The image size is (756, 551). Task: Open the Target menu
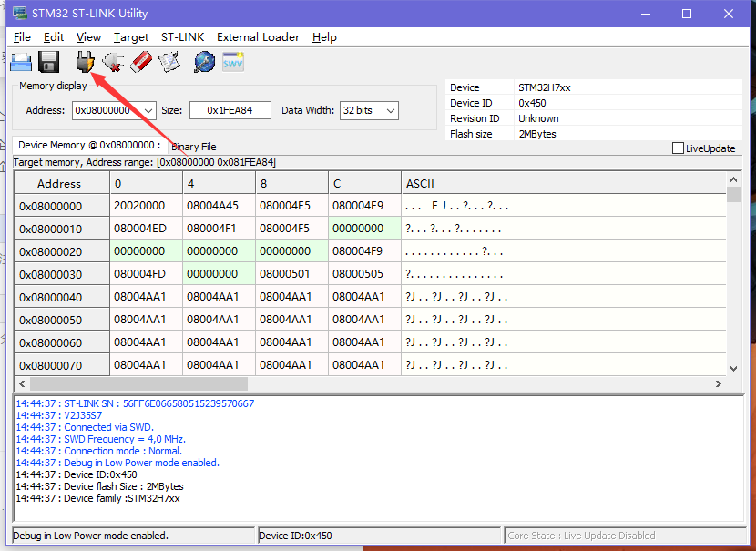point(131,37)
